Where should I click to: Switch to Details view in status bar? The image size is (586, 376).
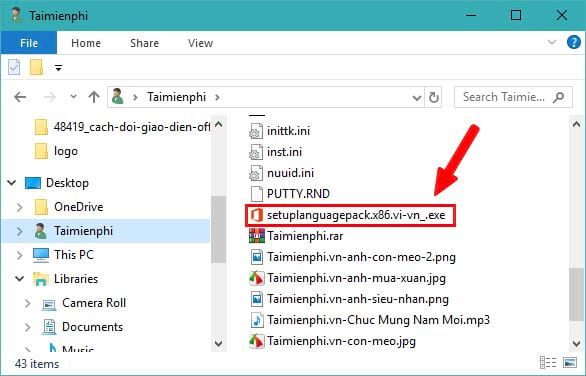(548, 363)
